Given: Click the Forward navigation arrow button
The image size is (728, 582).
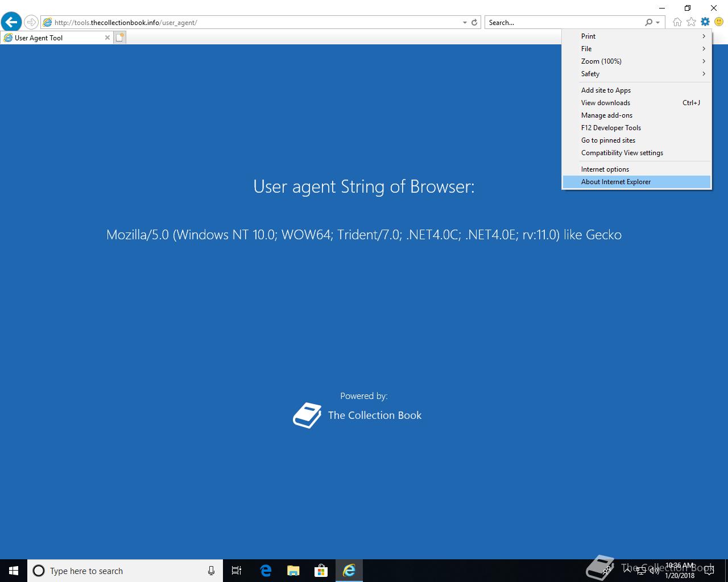Looking at the screenshot, I should 31,22.
